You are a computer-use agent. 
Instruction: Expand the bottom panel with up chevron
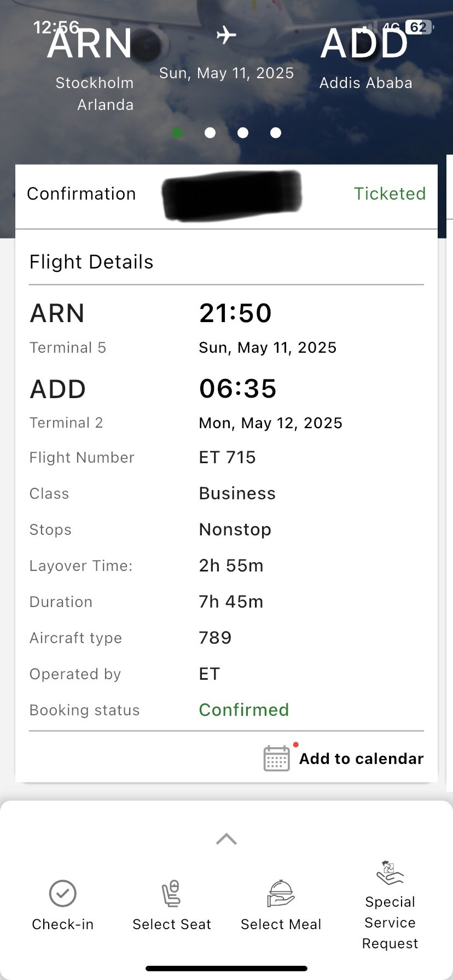coord(226,839)
